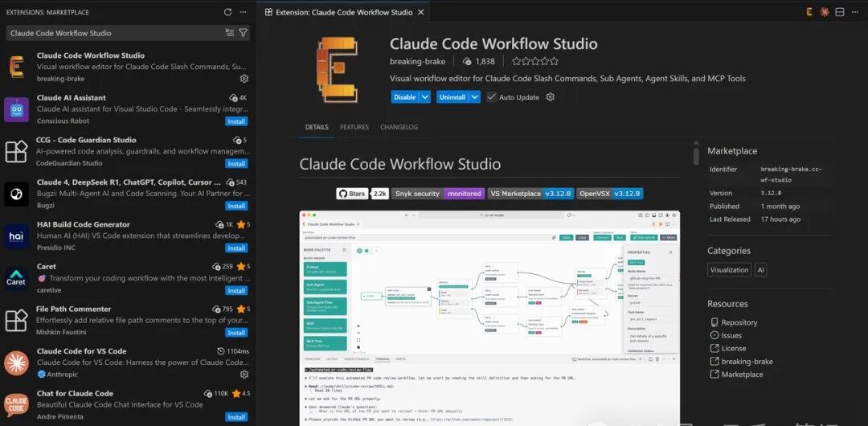Install Chat for Claude Code
Viewport: 868px width, 426px height.
[236, 417]
